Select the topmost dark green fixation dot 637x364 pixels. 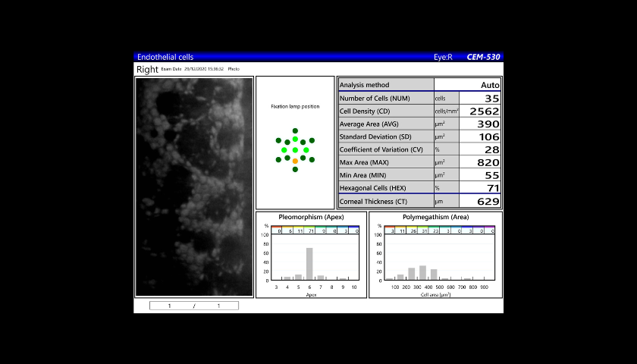(x=295, y=131)
